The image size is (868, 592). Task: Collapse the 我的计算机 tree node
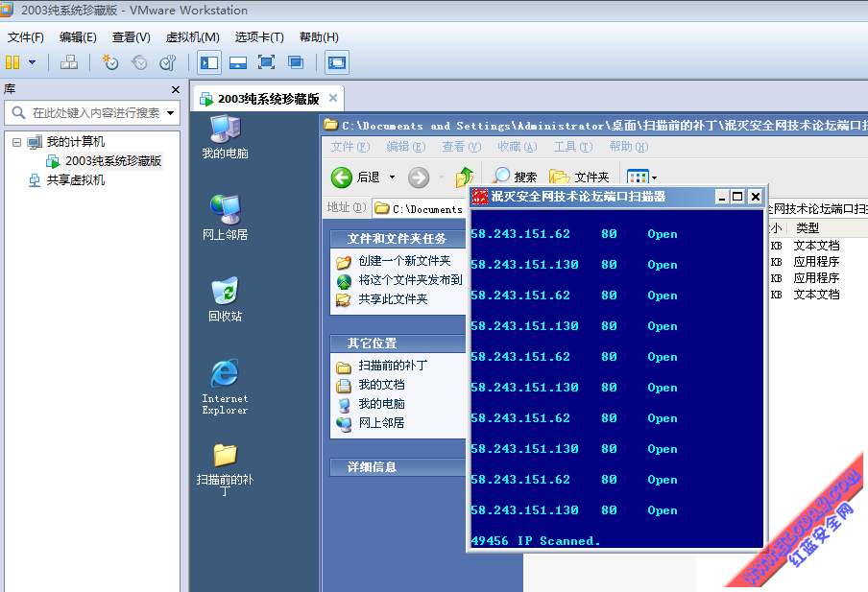pos(16,142)
